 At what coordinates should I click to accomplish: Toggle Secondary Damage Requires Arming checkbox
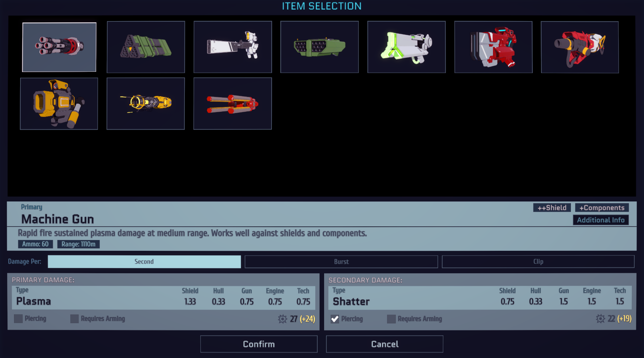pyautogui.click(x=391, y=319)
